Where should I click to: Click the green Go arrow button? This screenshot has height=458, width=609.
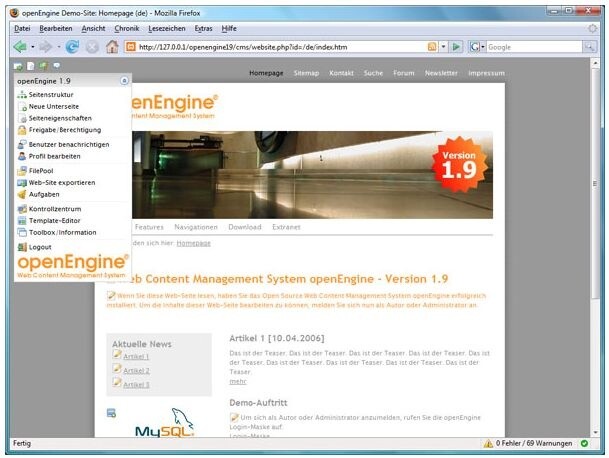tap(456, 47)
